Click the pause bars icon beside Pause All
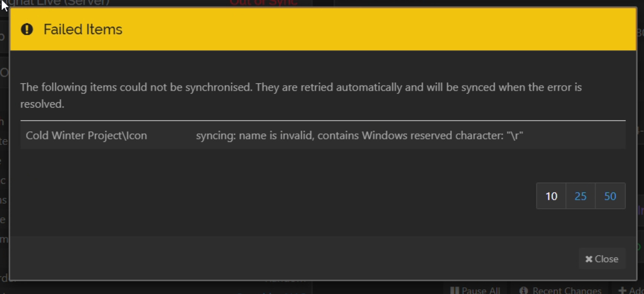 pos(455,290)
